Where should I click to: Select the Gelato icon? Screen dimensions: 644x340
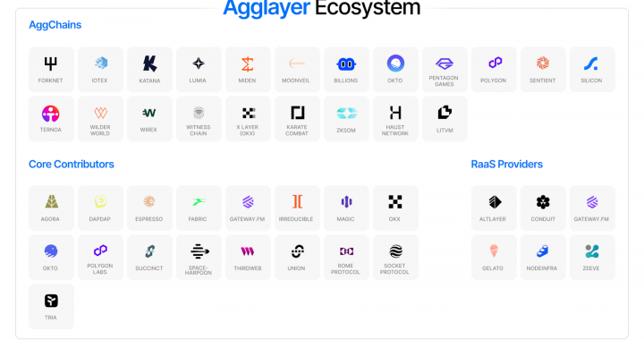(494, 251)
